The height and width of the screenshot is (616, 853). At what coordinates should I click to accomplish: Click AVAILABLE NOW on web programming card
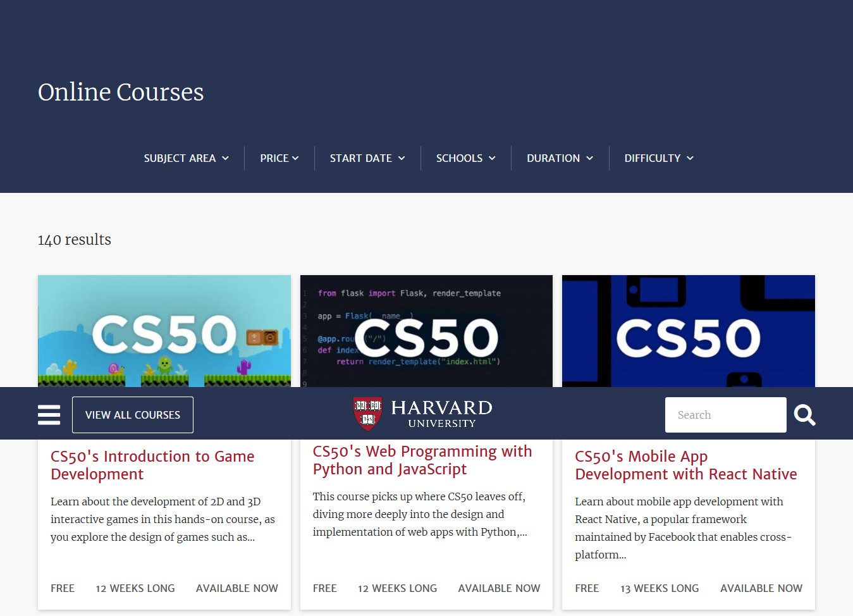(499, 588)
